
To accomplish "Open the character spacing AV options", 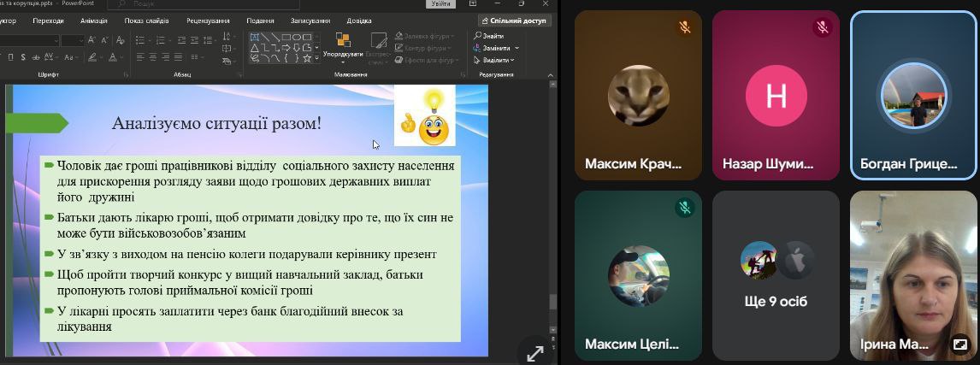I will tap(50, 57).
